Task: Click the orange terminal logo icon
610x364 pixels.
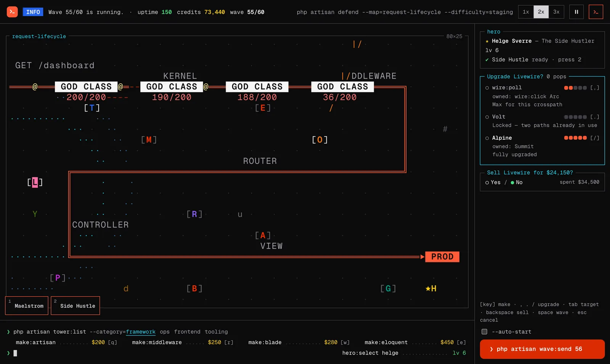Action: (12, 12)
